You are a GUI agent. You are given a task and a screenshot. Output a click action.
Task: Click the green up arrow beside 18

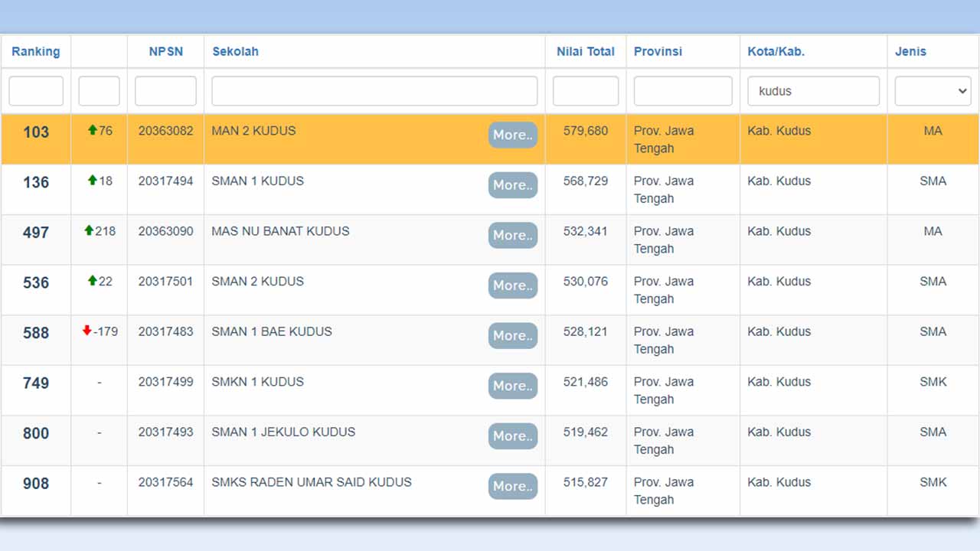coord(93,181)
